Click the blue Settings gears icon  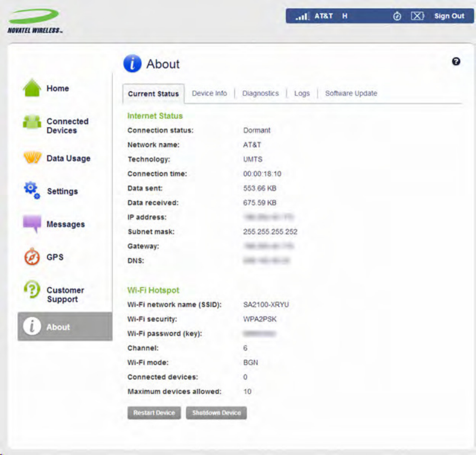(32, 190)
